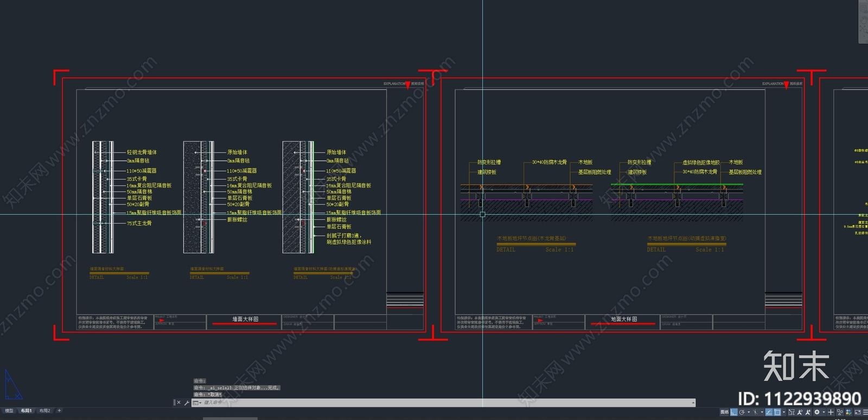Click the isolate objects icon

tap(840, 412)
